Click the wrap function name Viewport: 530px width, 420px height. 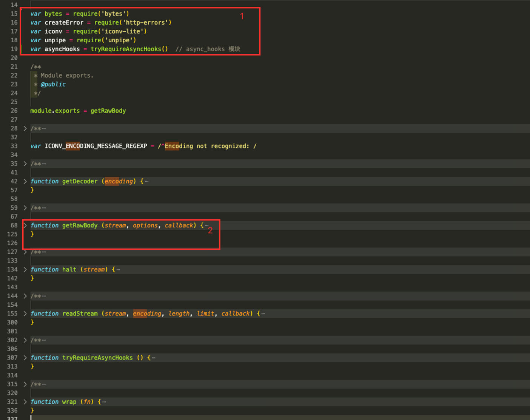coord(69,402)
